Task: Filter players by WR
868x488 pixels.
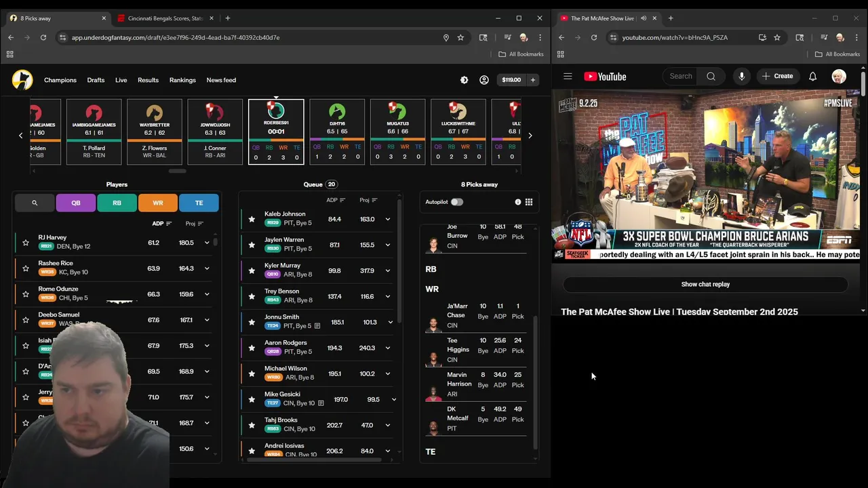Action: click(x=158, y=203)
